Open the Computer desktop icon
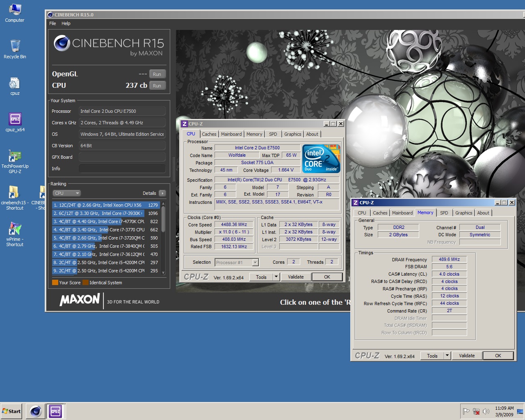 coord(14,13)
